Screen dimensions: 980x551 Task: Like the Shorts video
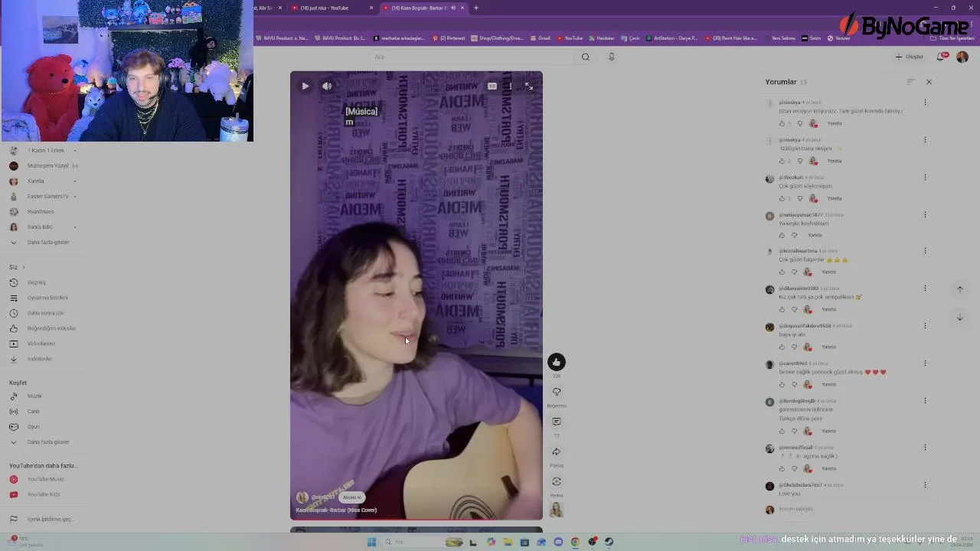[x=557, y=362]
